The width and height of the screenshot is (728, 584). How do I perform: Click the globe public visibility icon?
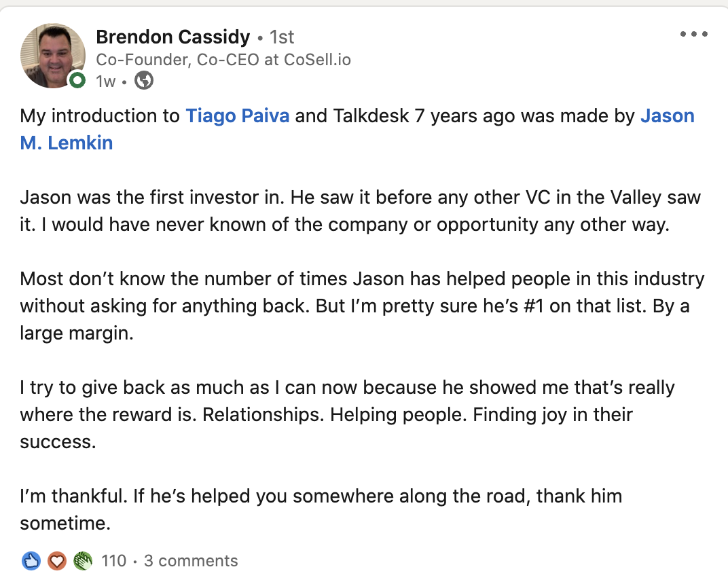click(144, 81)
